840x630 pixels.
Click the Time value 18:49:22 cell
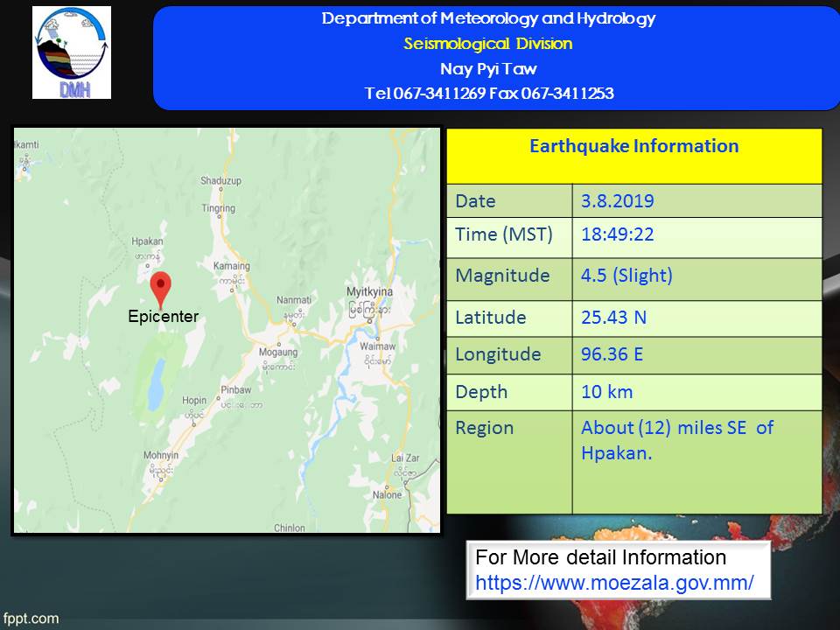pos(697,238)
